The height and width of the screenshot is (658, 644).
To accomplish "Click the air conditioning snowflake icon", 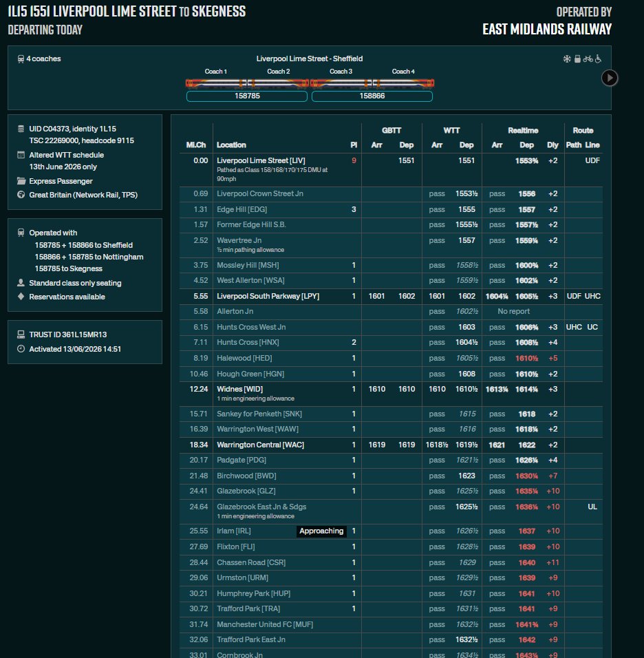I will (567, 59).
